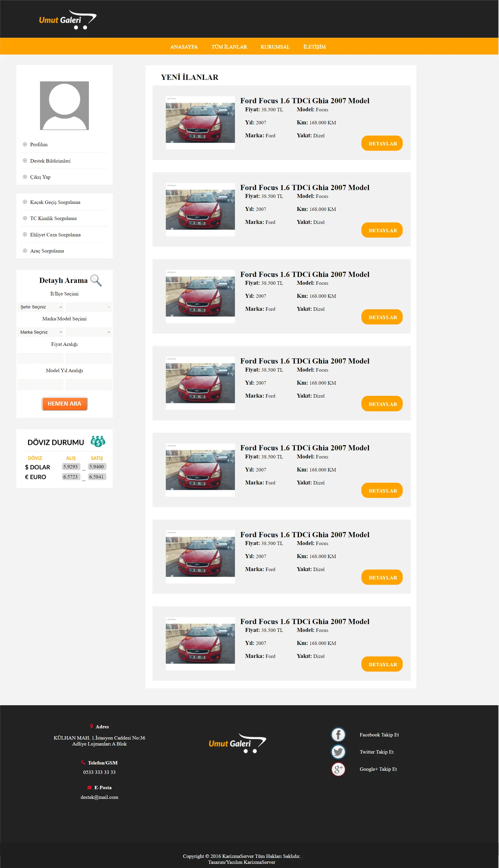Click DETAYLAR on the first listing
499x868 pixels.
point(382,143)
